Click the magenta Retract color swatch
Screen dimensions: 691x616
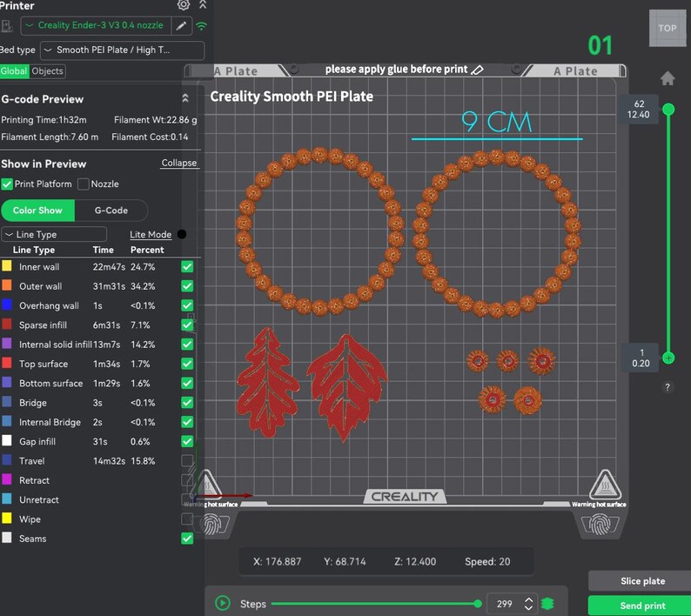(x=7, y=479)
